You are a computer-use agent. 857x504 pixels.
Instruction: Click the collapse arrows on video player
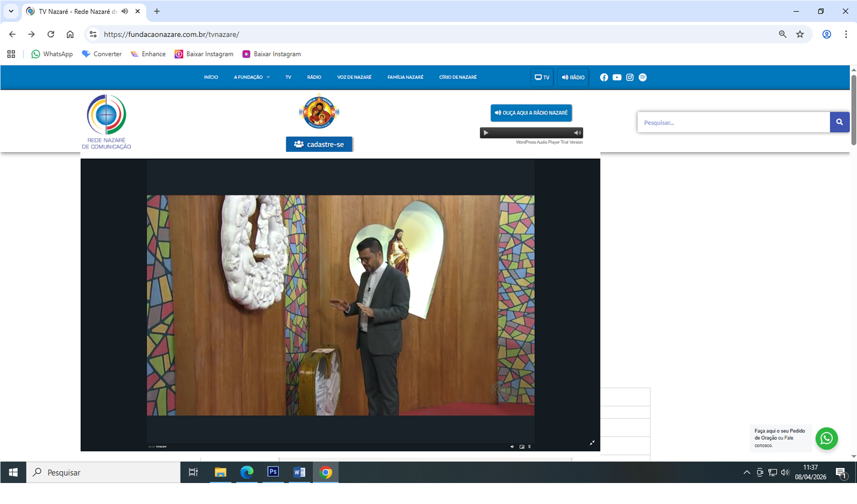[592, 443]
